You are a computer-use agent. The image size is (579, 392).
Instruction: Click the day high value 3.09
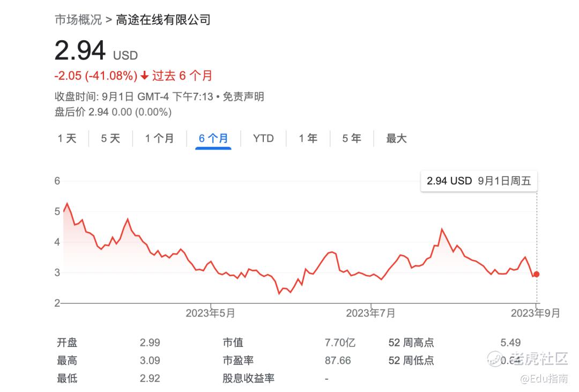(150, 360)
